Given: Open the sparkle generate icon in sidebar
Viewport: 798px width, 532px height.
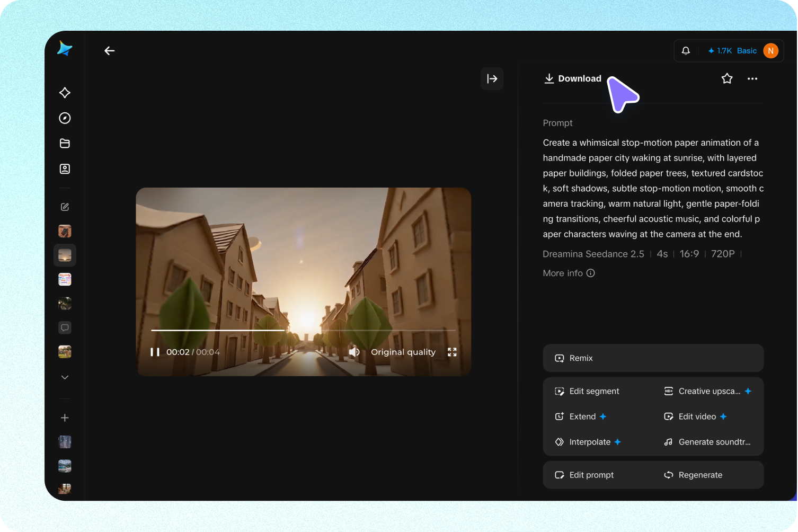Looking at the screenshot, I should (65, 93).
